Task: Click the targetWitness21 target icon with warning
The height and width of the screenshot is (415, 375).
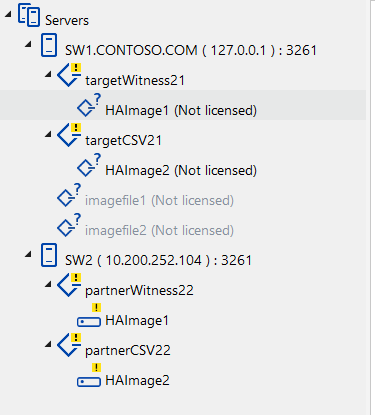Action: tap(69, 75)
